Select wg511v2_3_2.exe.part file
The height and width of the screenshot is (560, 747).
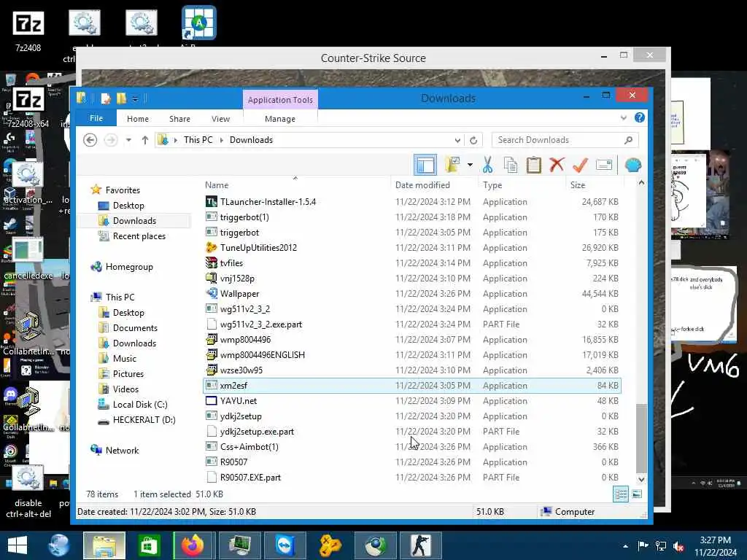[x=261, y=324]
